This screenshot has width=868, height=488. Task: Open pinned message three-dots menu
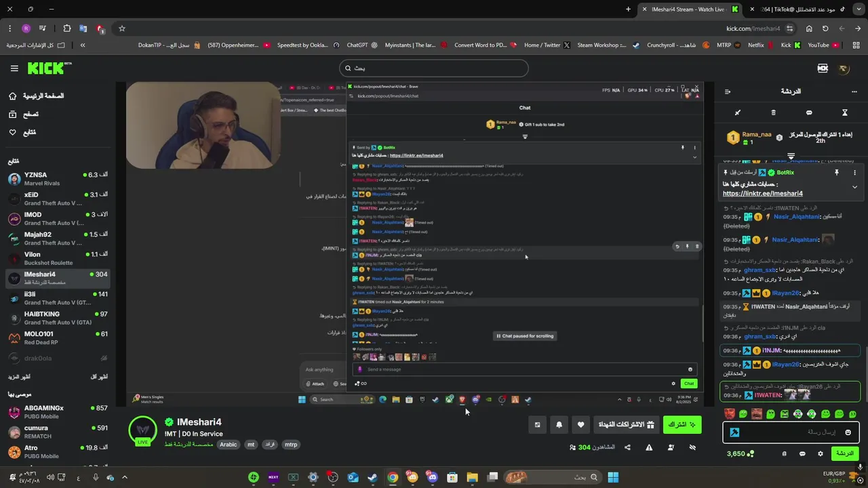click(854, 173)
